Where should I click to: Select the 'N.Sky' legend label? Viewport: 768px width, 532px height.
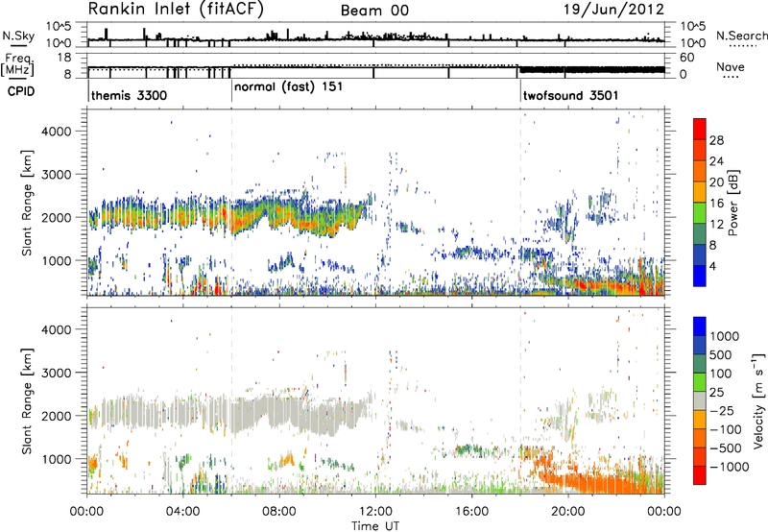click(x=18, y=36)
